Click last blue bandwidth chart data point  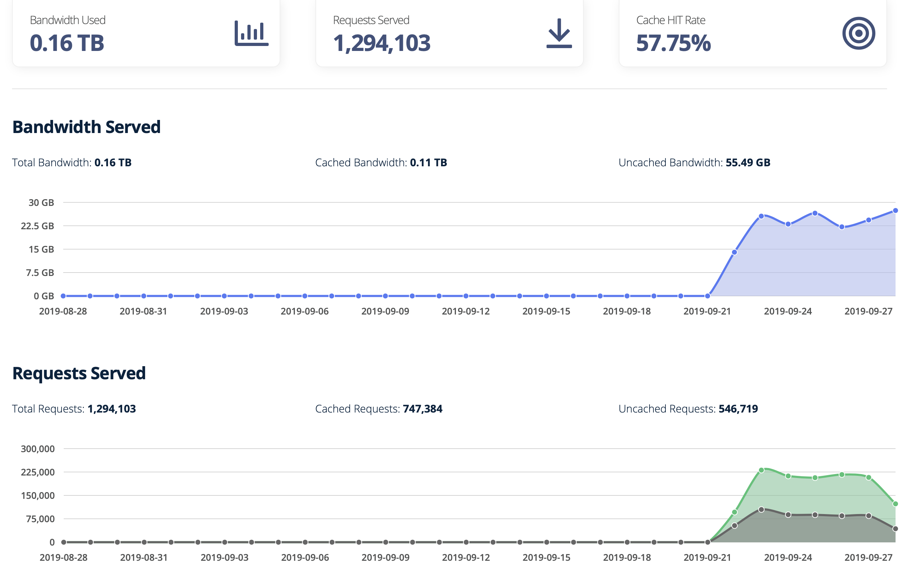point(895,211)
